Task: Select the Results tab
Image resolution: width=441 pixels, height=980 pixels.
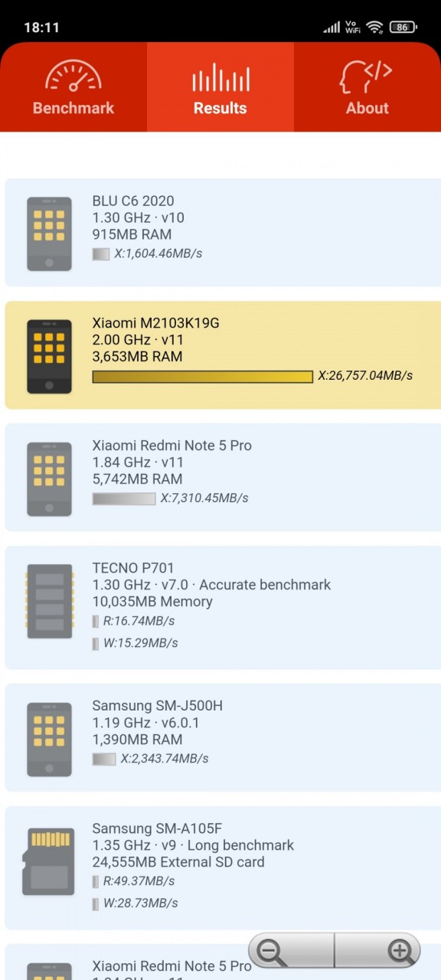Action: click(220, 87)
